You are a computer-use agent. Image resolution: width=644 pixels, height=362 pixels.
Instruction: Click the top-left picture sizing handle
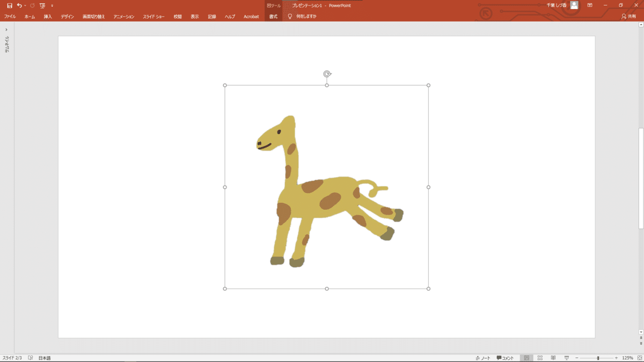pyautogui.click(x=225, y=85)
